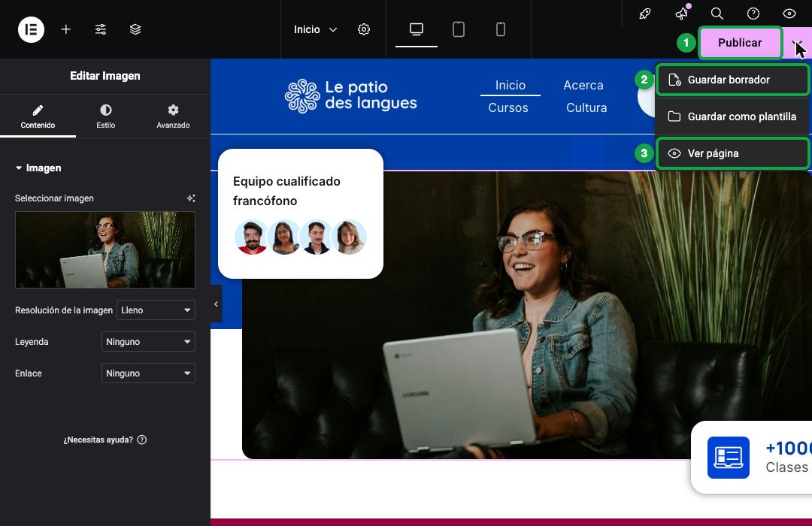Switch to the Estilo tab
Viewport: 812px width, 526px height.
pyautogui.click(x=106, y=116)
